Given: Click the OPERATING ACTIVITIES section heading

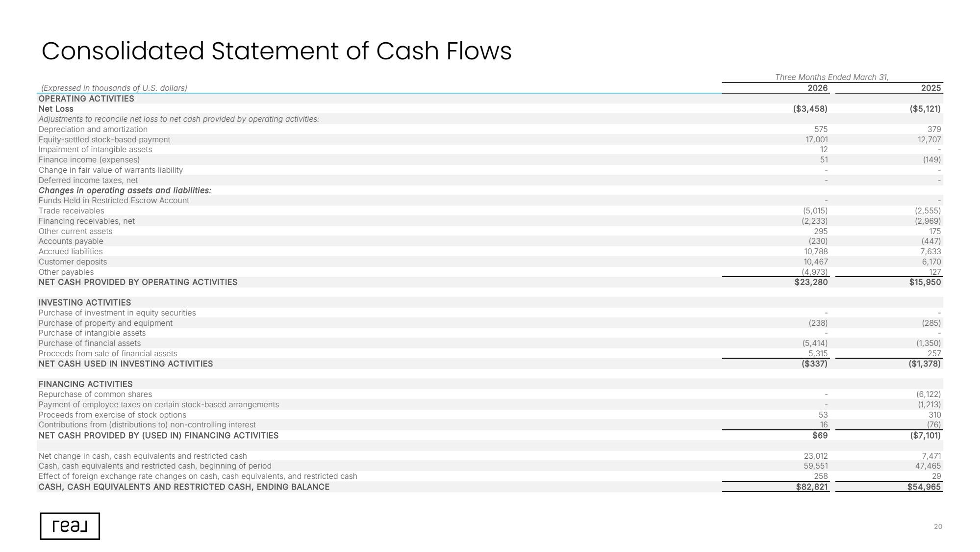Looking at the screenshot, I should (86, 99).
